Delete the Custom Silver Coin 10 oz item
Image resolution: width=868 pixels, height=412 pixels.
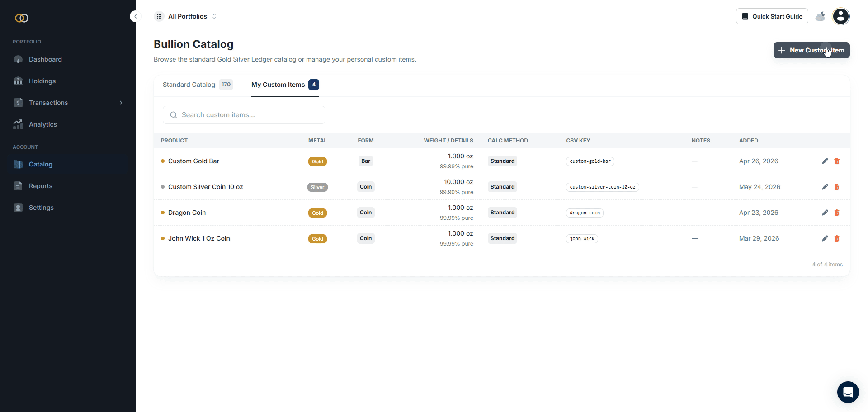tap(837, 187)
